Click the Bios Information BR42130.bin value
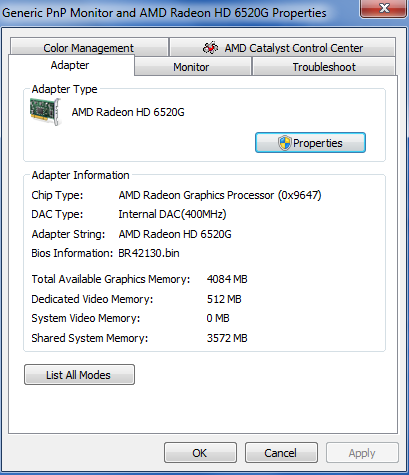The width and height of the screenshot is (409, 475). 149,253
